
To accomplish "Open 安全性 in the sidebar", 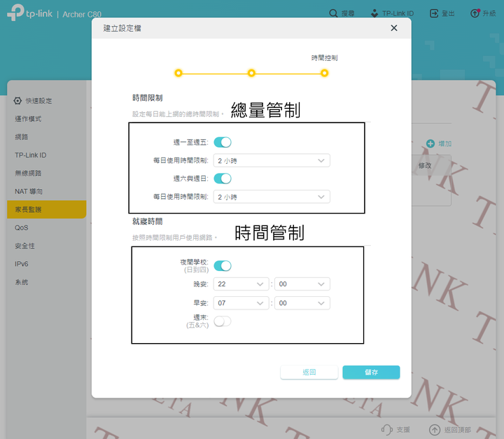I will pyautogui.click(x=24, y=246).
